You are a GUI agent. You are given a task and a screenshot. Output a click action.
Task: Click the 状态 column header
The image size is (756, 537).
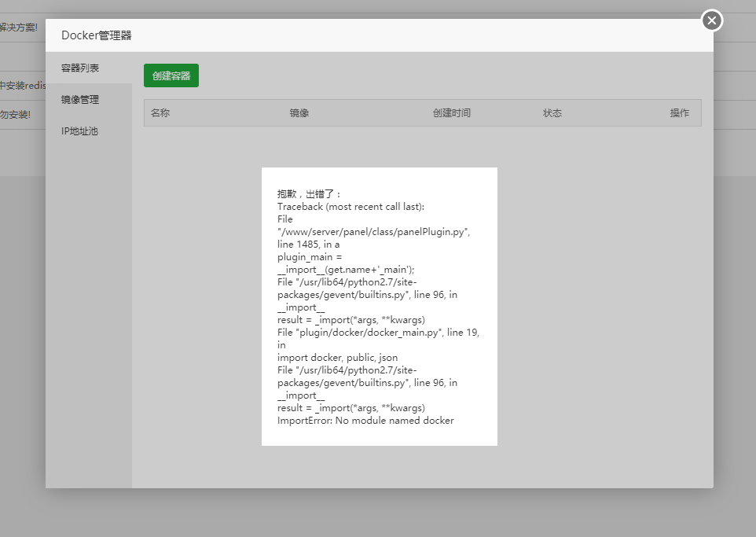[x=552, y=113]
